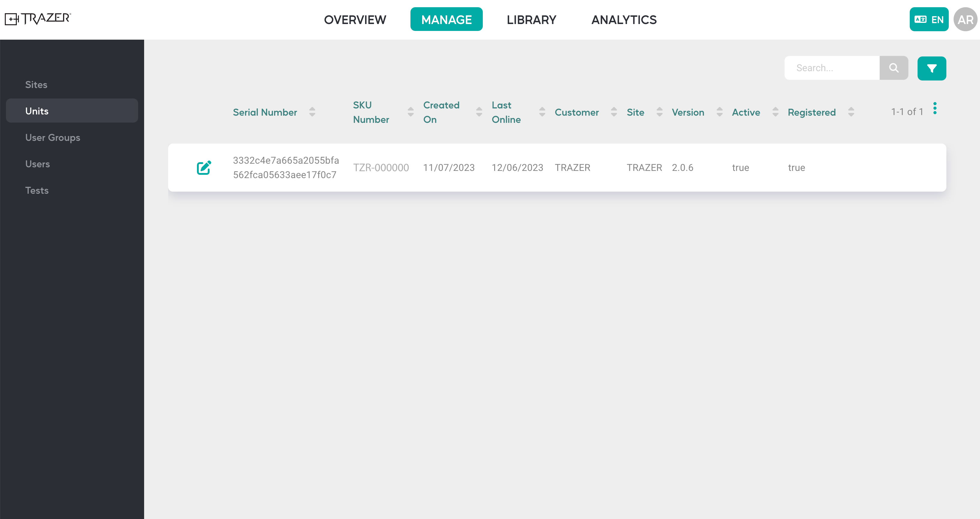Image resolution: width=980 pixels, height=519 pixels.
Task: Open the User Groups section
Action: (x=53, y=138)
